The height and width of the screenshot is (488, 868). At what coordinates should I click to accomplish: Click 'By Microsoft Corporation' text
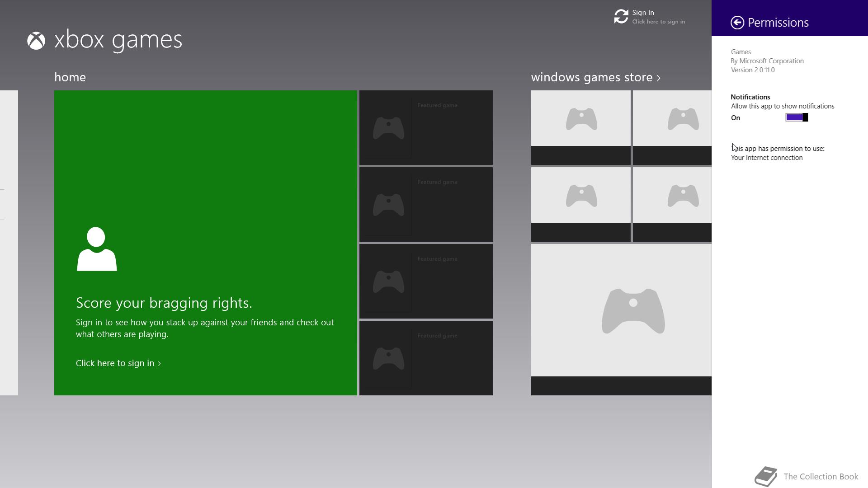pos(767,61)
